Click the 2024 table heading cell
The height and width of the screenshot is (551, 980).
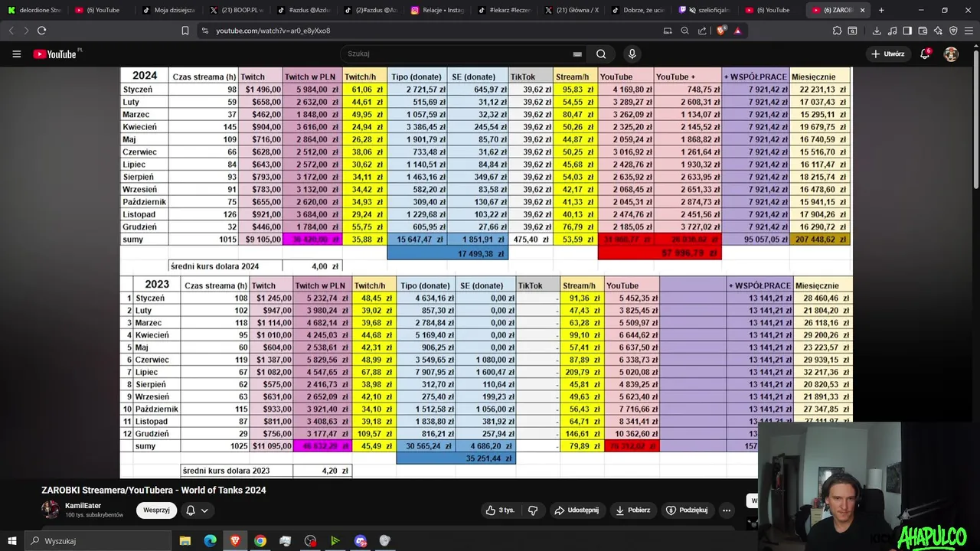(145, 76)
